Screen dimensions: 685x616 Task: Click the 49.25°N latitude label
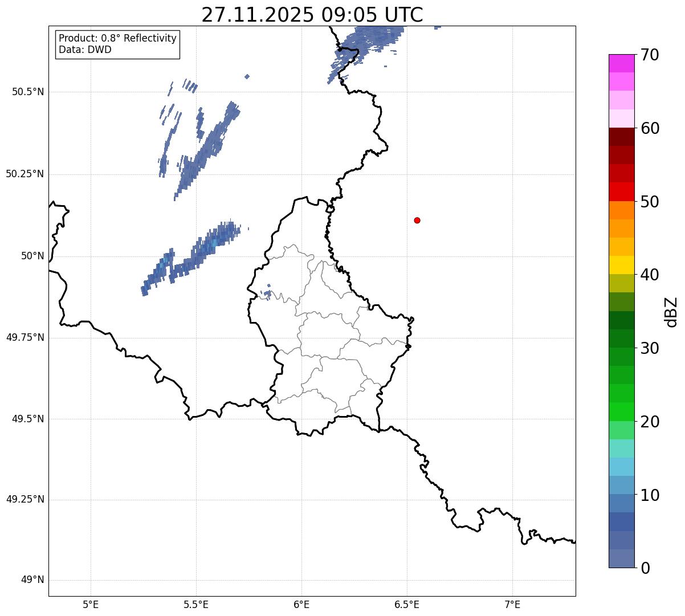[x=25, y=499]
